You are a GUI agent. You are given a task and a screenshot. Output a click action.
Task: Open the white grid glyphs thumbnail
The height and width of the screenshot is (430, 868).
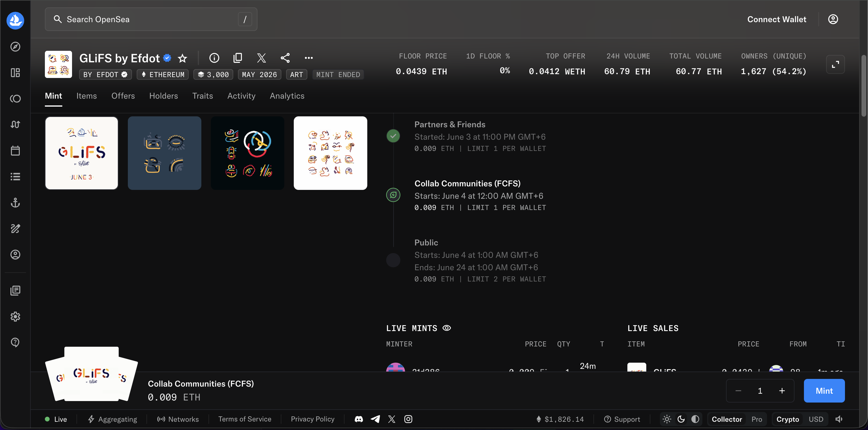point(330,153)
